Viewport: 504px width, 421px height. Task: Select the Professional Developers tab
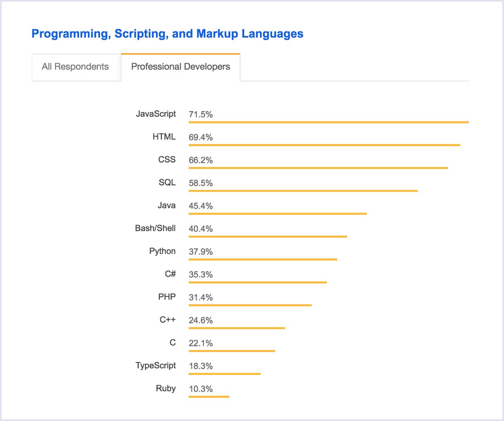tap(181, 66)
